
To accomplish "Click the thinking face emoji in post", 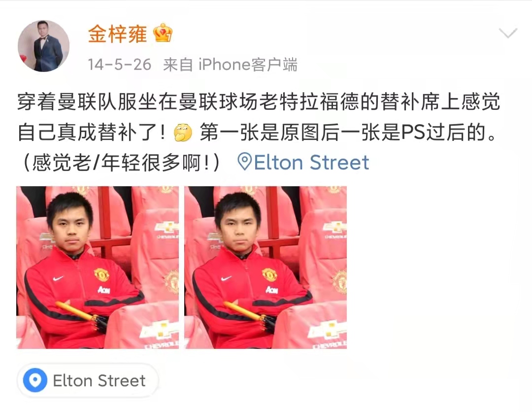I will 183,133.
